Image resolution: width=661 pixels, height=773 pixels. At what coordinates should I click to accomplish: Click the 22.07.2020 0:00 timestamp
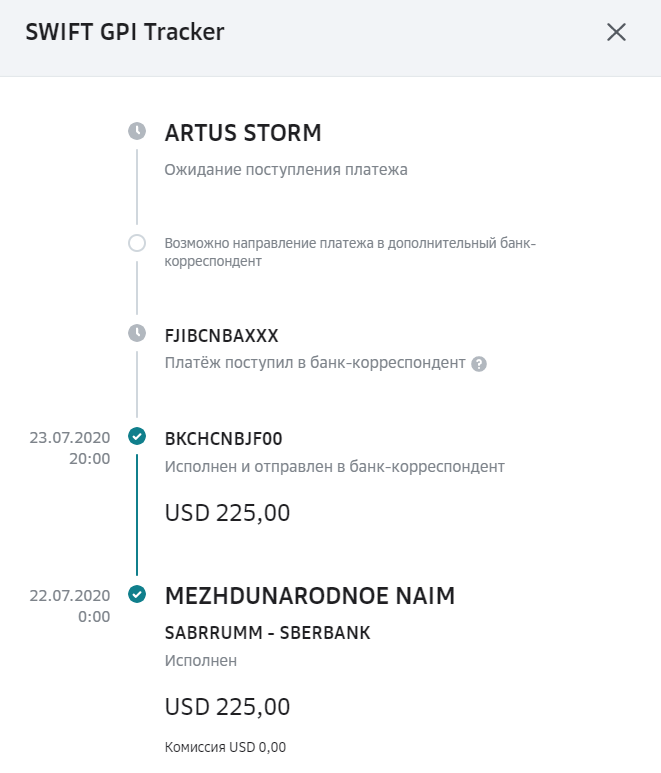(70, 606)
